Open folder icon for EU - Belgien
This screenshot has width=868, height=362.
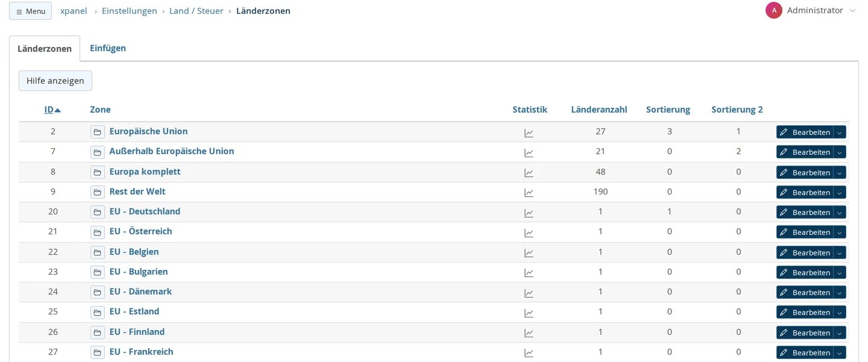pyautogui.click(x=98, y=252)
